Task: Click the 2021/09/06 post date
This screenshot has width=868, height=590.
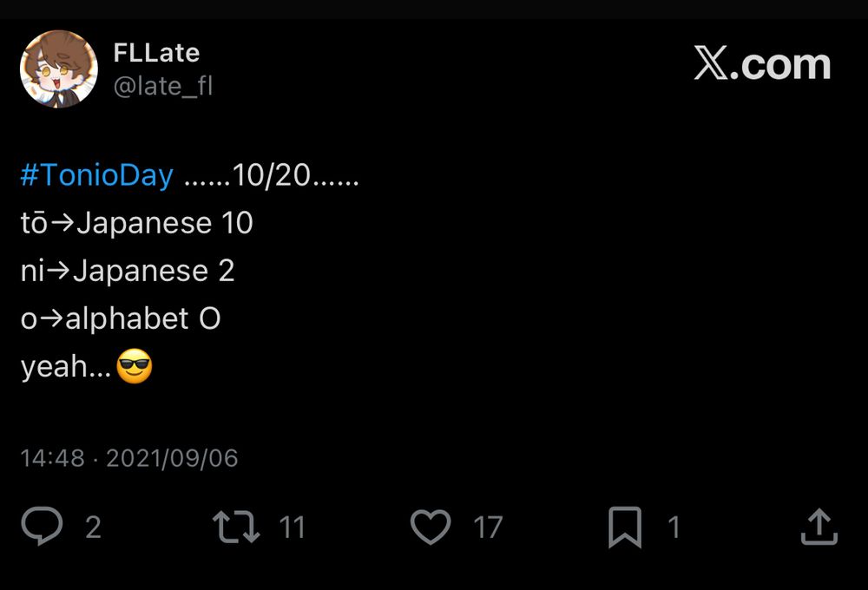Action: click(172, 458)
